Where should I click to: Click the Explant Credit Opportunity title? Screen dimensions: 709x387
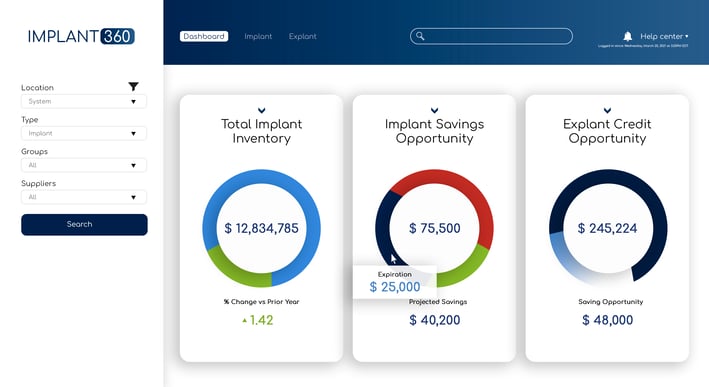607,131
